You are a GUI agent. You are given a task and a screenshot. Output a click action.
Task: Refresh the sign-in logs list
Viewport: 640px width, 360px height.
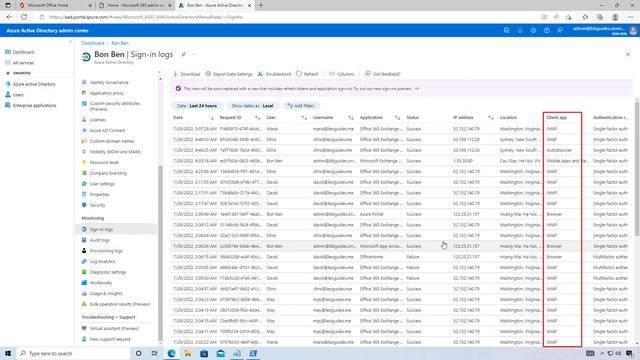[307, 74]
